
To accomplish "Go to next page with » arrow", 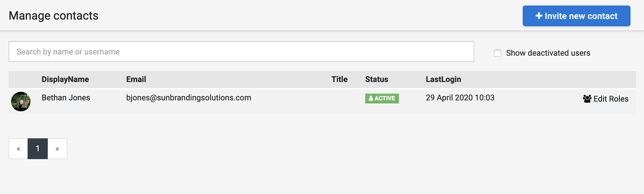I will [57, 149].
